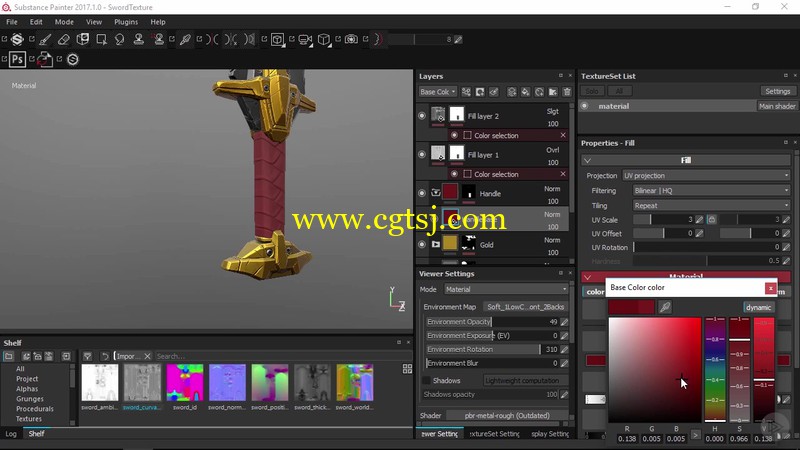Open the Plugins menu

tap(126, 22)
